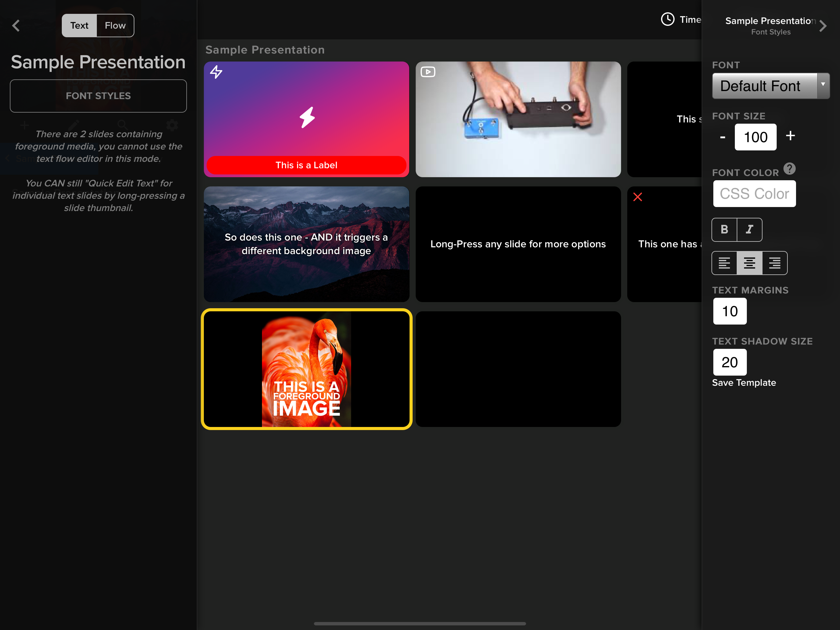Toggle bold text formatting
Screen dimensions: 840x630
724,229
